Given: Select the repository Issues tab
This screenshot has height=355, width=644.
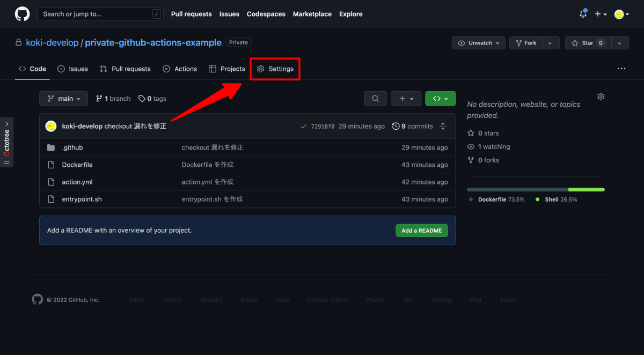Looking at the screenshot, I should pyautogui.click(x=72, y=69).
